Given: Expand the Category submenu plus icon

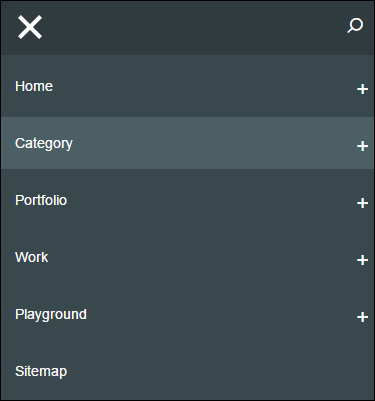Looking at the screenshot, I should 362,146.
